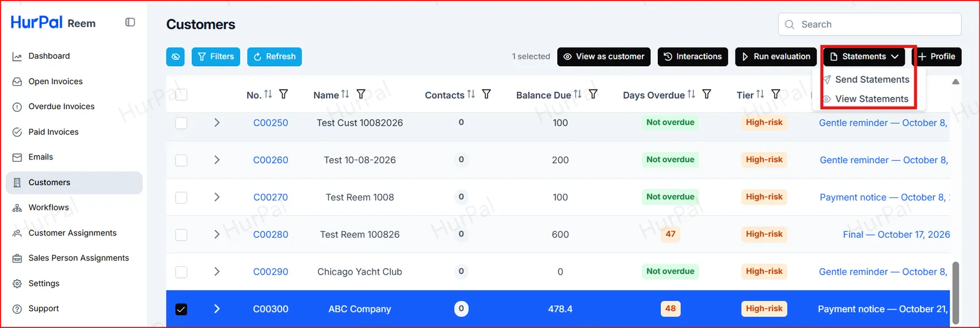
Task: Open Sales Person Assignments page
Action: coord(78,258)
